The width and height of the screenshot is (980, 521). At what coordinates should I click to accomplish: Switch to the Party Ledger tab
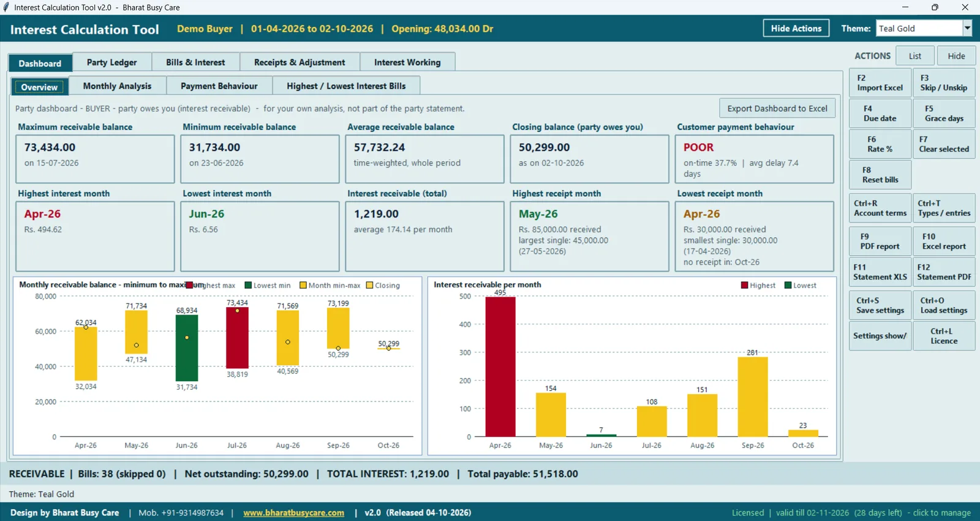point(111,63)
